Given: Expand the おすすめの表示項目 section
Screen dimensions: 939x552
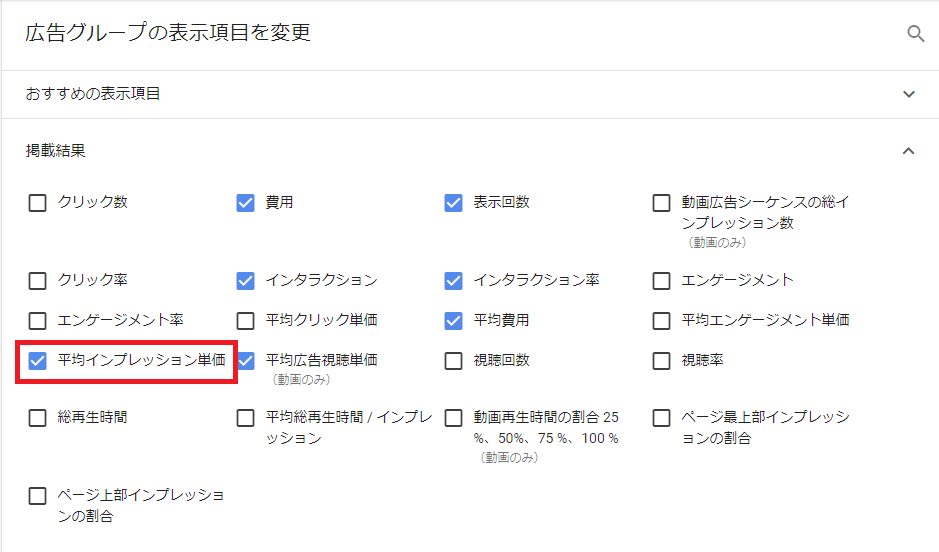Looking at the screenshot, I should coord(908,94).
